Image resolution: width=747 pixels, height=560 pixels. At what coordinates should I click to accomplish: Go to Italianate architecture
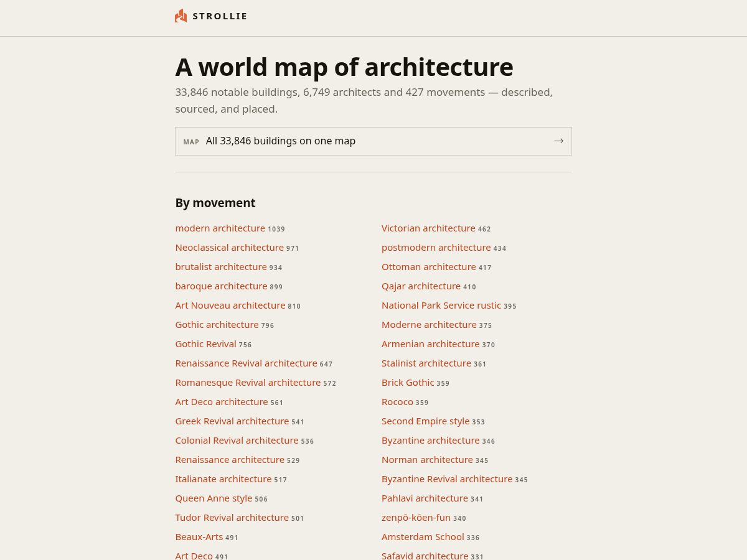223,479
